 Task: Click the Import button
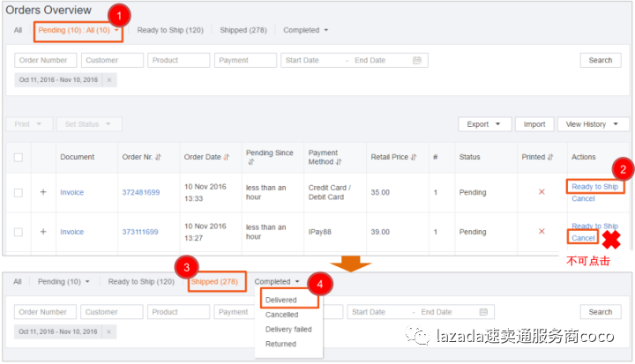point(534,124)
